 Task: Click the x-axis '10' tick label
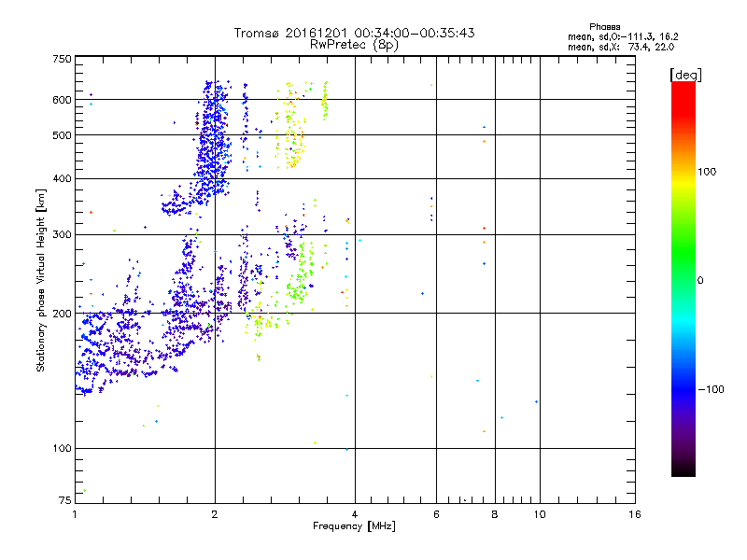(x=540, y=514)
